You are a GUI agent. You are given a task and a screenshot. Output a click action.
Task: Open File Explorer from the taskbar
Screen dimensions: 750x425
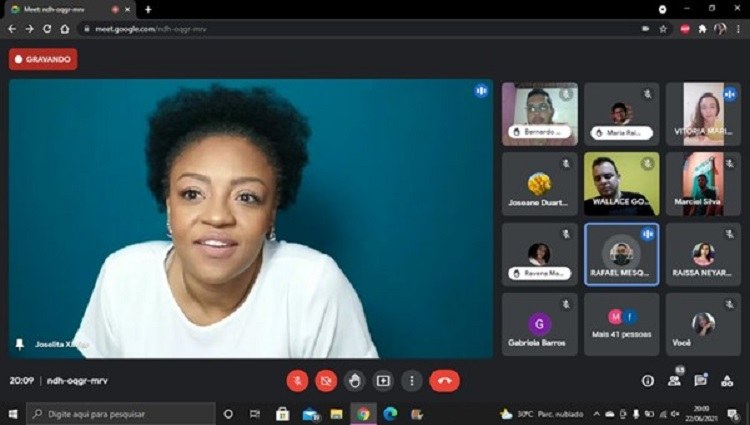click(337, 414)
